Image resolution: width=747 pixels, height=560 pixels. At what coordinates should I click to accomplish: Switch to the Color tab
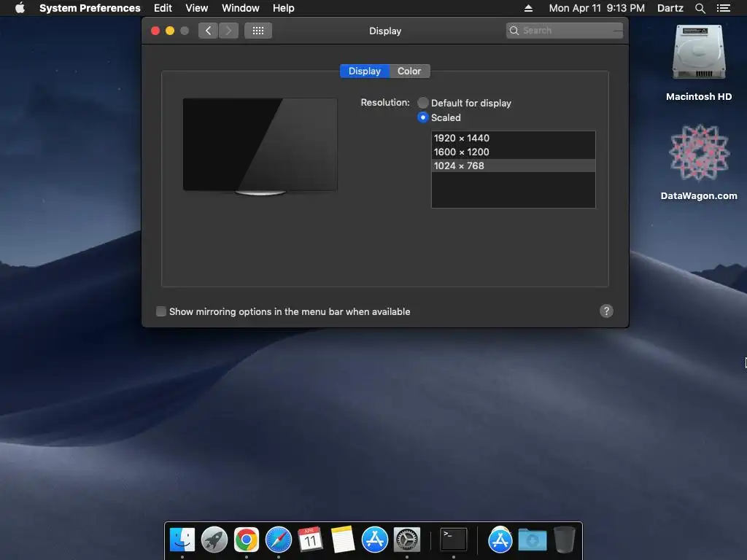click(x=409, y=71)
